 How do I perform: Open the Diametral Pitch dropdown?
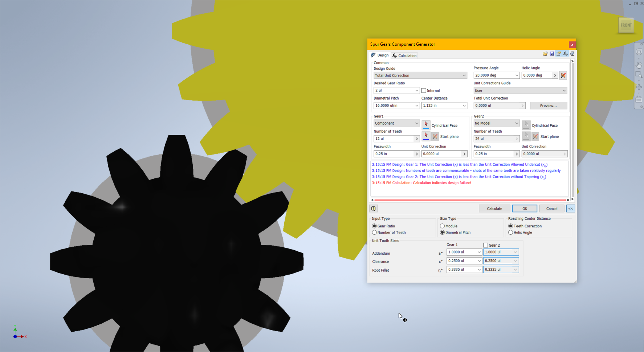tap(417, 106)
